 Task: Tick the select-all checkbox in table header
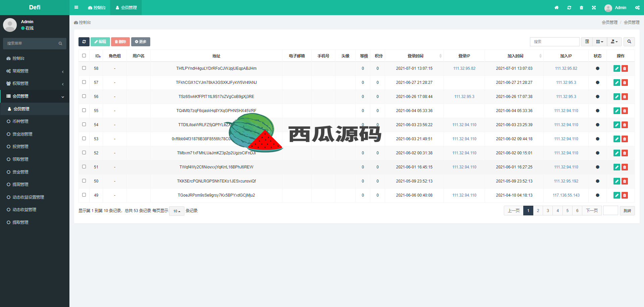[84, 56]
